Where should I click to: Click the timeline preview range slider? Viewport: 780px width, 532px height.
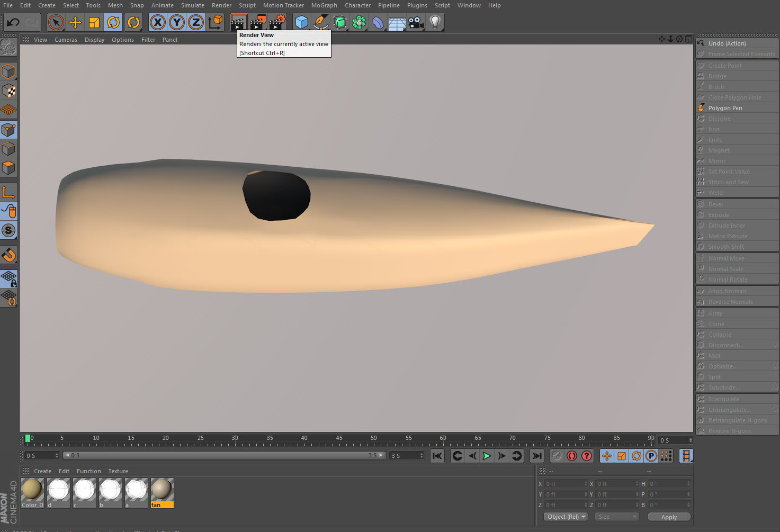click(225, 455)
